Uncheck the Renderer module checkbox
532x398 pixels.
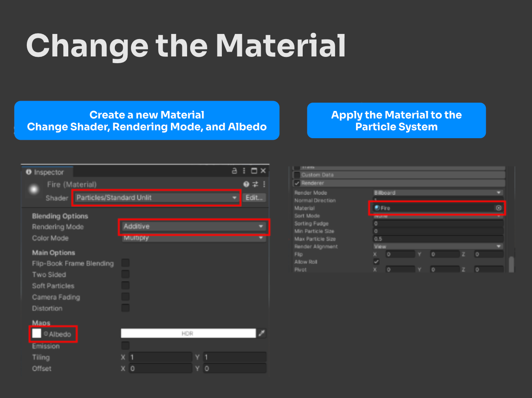click(x=297, y=183)
